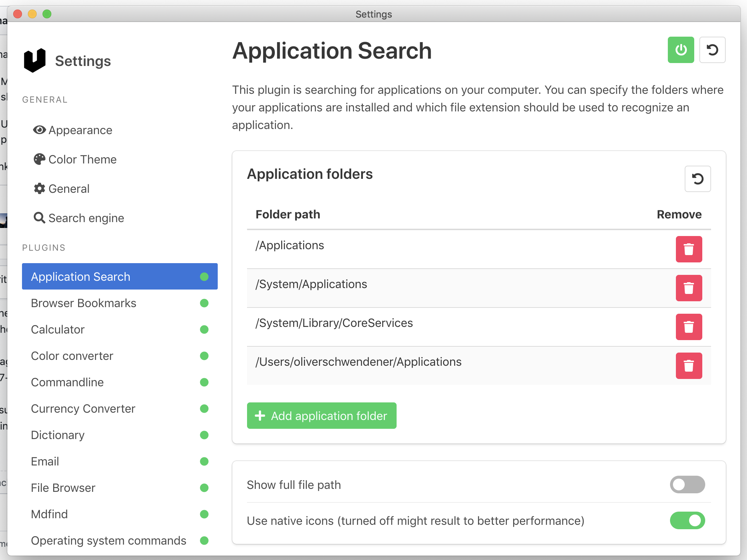Open the Currency Converter plugin section
The image size is (747, 560).
[83, 409]
